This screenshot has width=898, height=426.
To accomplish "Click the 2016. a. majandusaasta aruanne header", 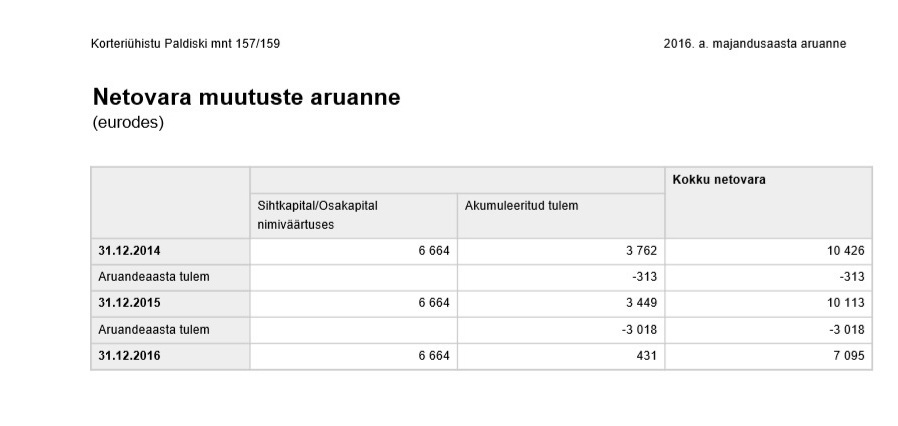I will [755, 43].
